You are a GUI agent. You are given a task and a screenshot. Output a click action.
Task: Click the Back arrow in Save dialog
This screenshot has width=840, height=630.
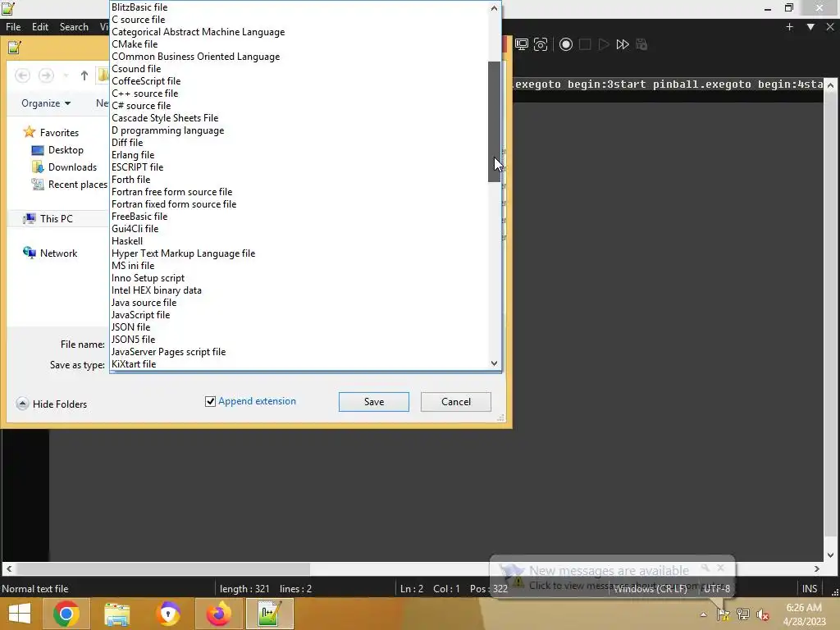coord(22,75)
